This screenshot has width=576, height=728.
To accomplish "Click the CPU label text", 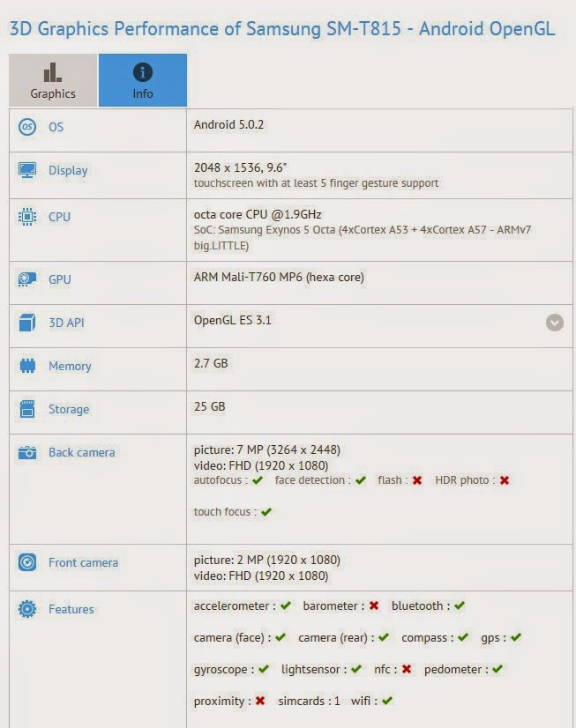I will click(59, 217).
